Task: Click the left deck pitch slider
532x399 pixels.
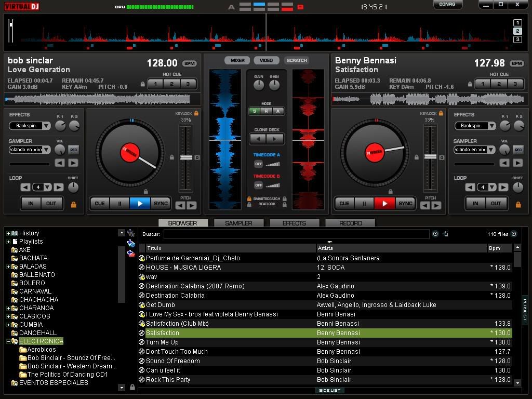Action: pos(186,158)
